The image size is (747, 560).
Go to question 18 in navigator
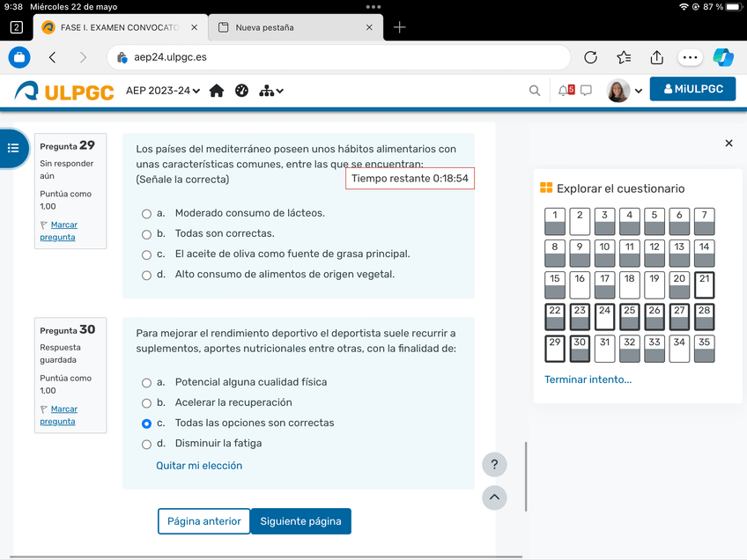[630, 284]
